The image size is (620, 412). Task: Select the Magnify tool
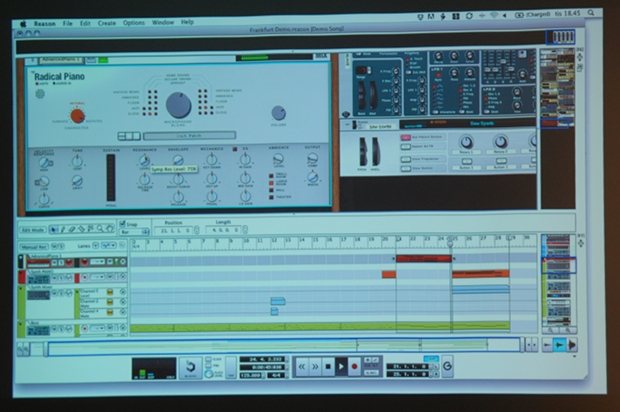tap(100, 229)
